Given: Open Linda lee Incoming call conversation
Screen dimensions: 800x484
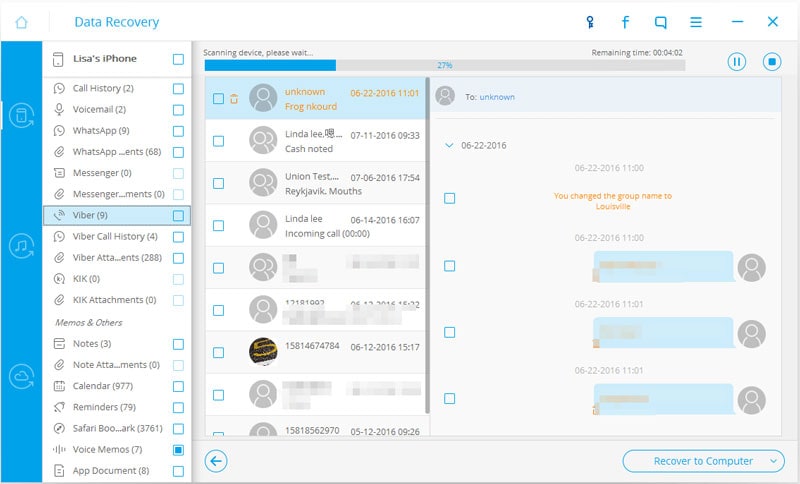Looking at the screenshot, I should 315,226.
